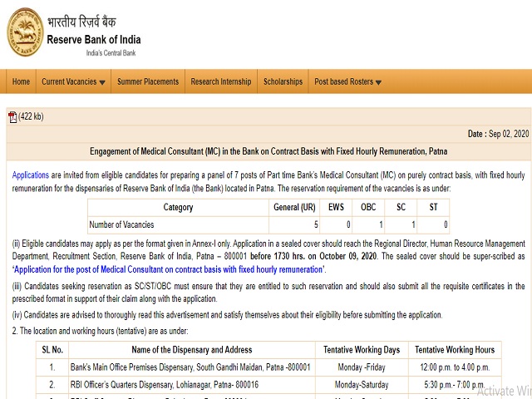Viewport: 532px width, 399px height.
Task: Expand the Post based Rosters dropdown arrow
Action: click(379, 82)
